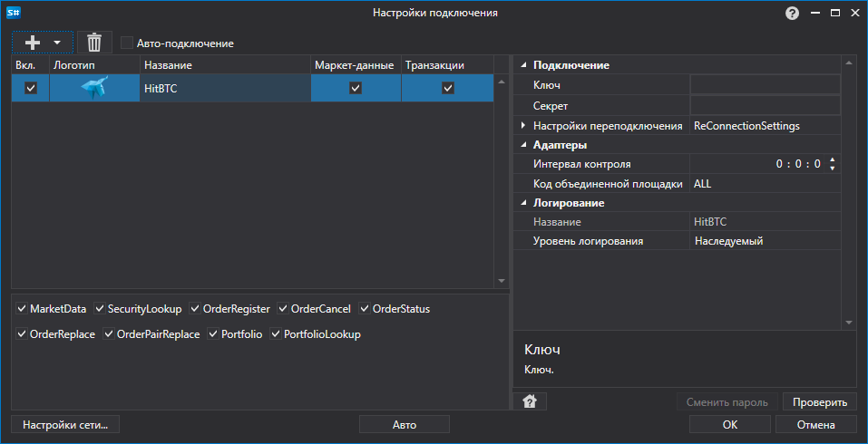Expand Настройки переподключения settings
This screenshot has height=444, width=868.
click(523, 126)
